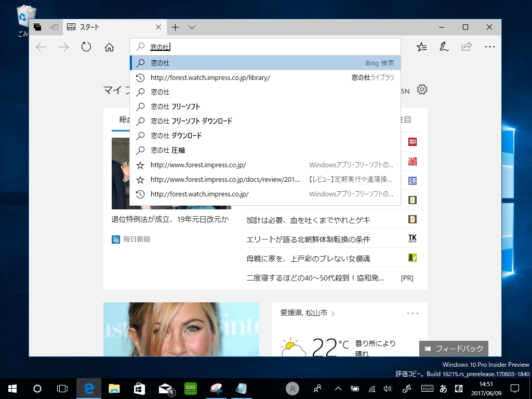Open a new tab with the plus icon
This screenshot has width=532, height=399.
tap(176, 27)
